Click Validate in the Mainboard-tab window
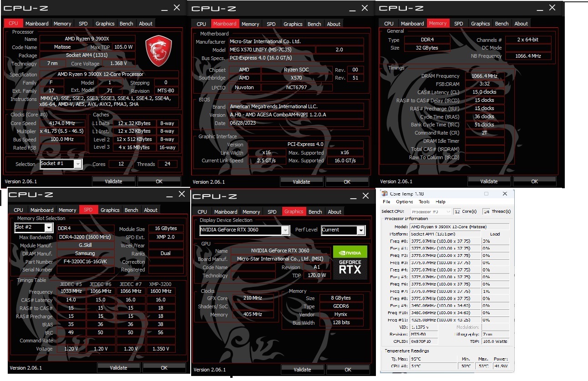 tap(301, 181)
